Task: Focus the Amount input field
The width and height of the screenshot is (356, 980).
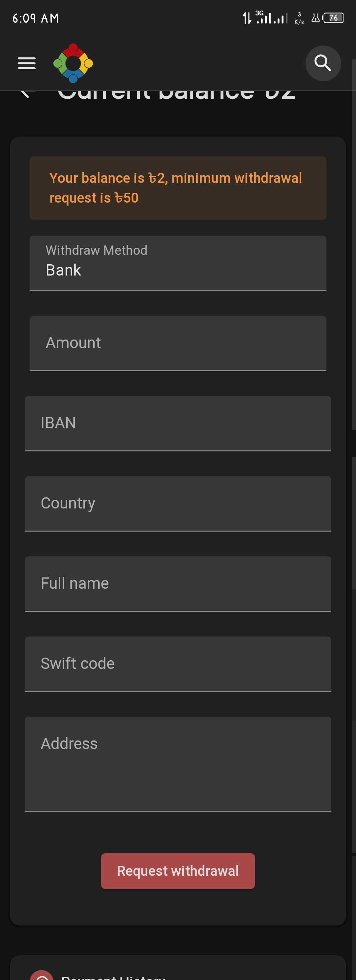Action: (178, 343)
